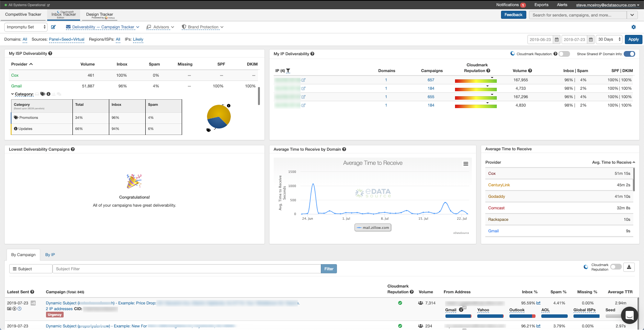
Task: Open the Advisors dropdown menu
Action: point(160,27)
